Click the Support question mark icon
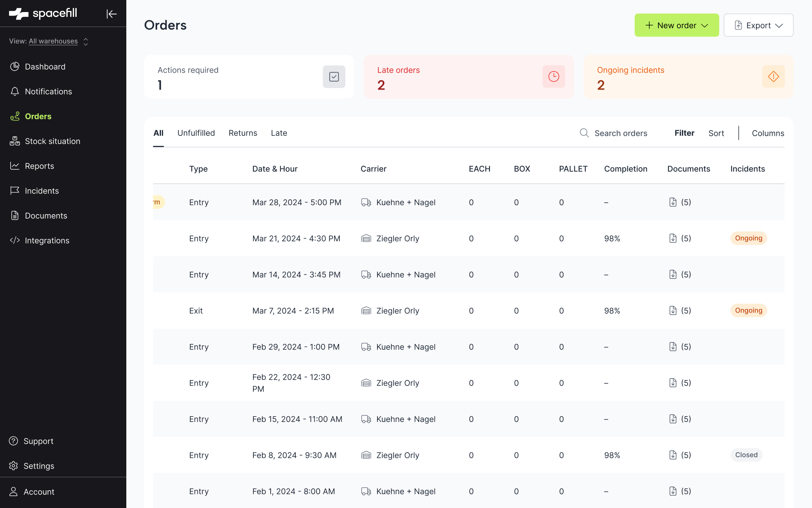812x508 pixels. [x=14, y=441]
